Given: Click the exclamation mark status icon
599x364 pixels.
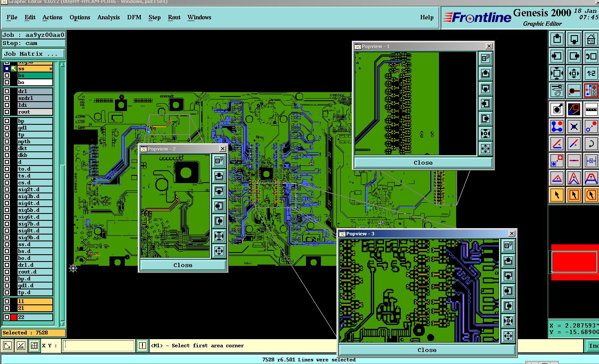Looking at the screenshot, I should [x=142, y=346].
